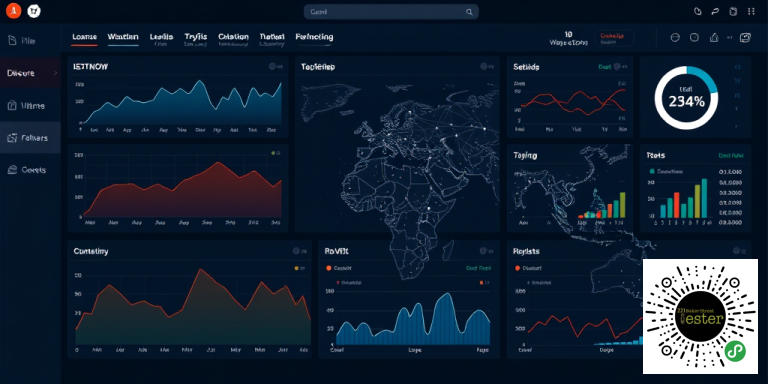Select the 'Dilsure' sidebar entry
Screen dimensions: 768x384
(30, 73)
